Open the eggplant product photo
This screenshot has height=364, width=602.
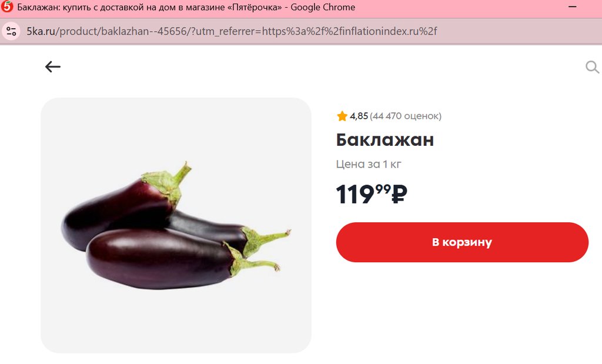[176, 225]
